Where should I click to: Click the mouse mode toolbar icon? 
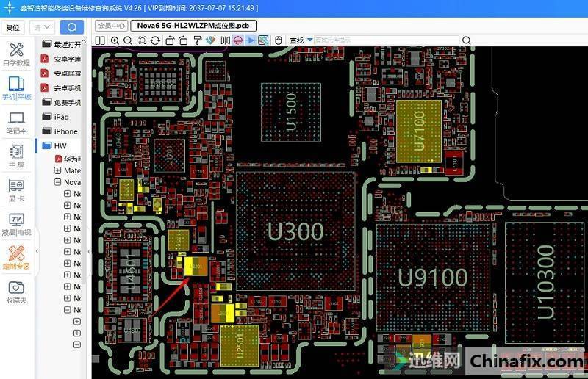tap(279, 40)
